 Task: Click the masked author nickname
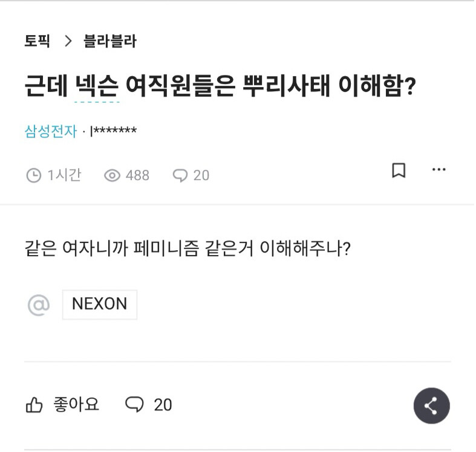113,131
